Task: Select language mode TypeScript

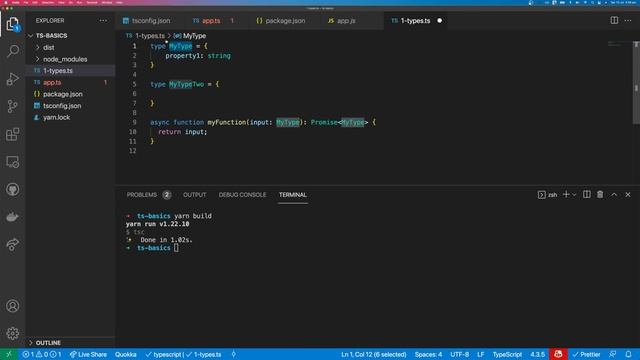Action: coord(507,354)
